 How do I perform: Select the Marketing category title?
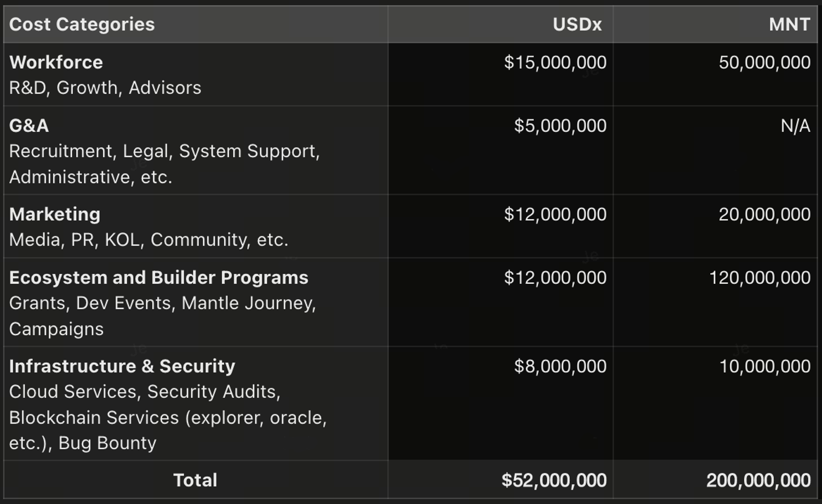(x=55, y=214)
